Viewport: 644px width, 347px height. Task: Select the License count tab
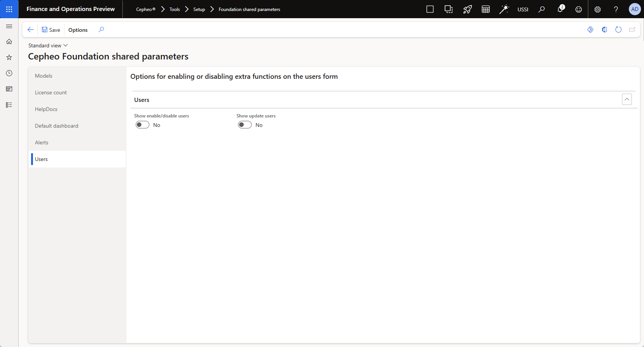tap(51, 92)
